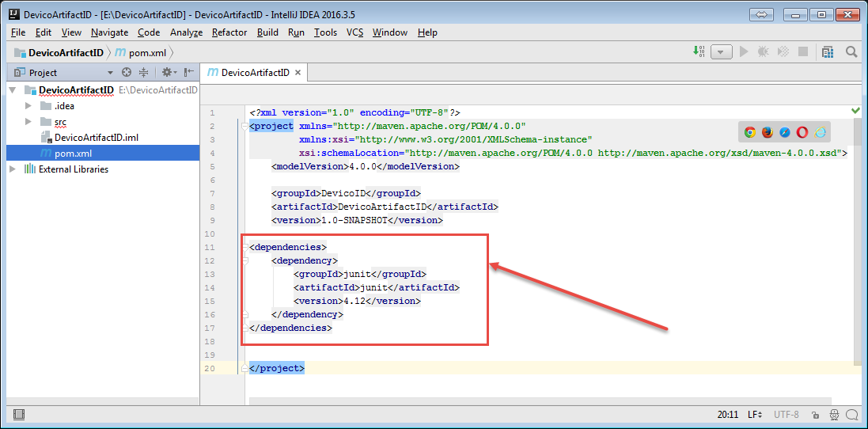Viewport: 868px width, 429px height.
Task: Click the 20:11 caret position indicator
Action: 729,415
